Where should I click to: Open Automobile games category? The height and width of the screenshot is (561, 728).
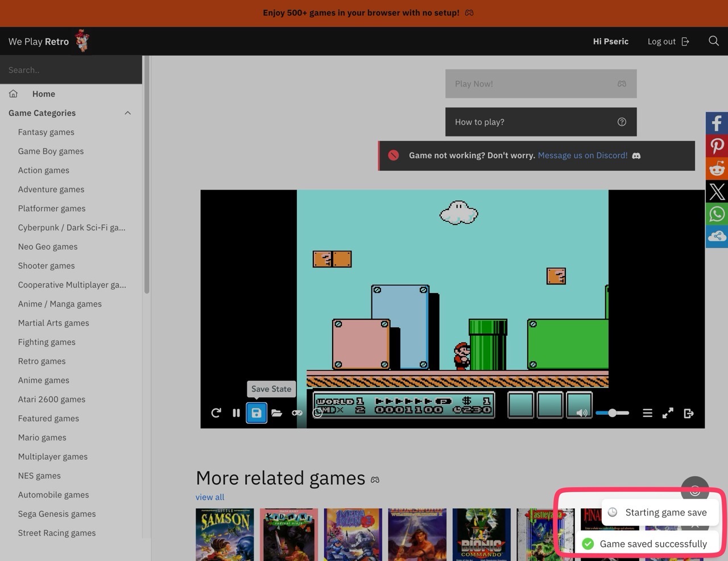coord(53,495)
